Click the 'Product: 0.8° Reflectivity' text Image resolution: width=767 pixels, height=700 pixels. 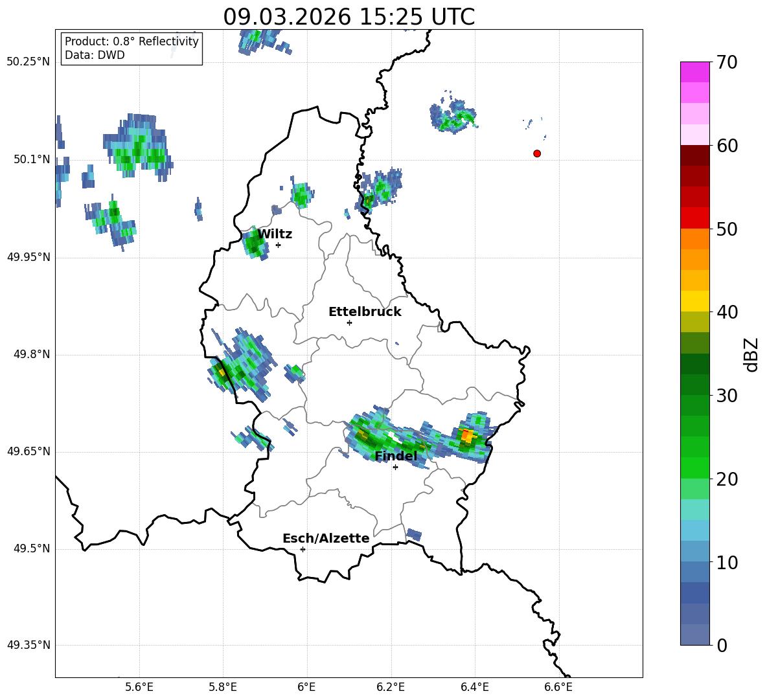click(132, 41)
